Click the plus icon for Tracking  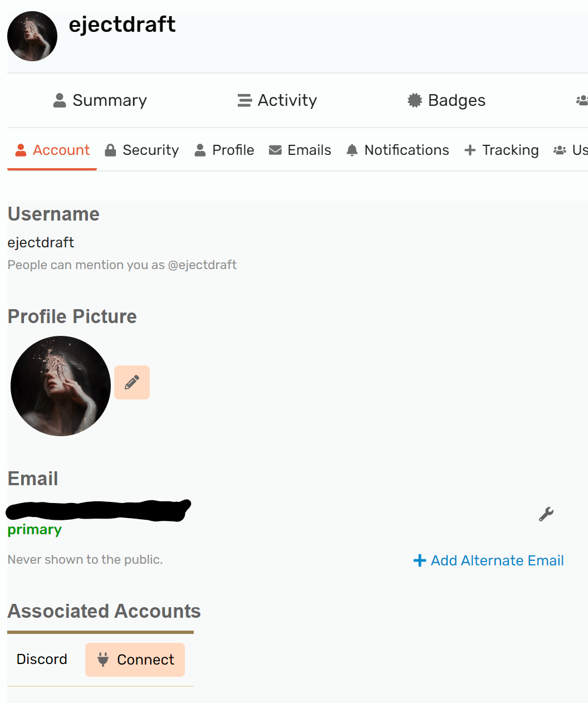(470, 150)
